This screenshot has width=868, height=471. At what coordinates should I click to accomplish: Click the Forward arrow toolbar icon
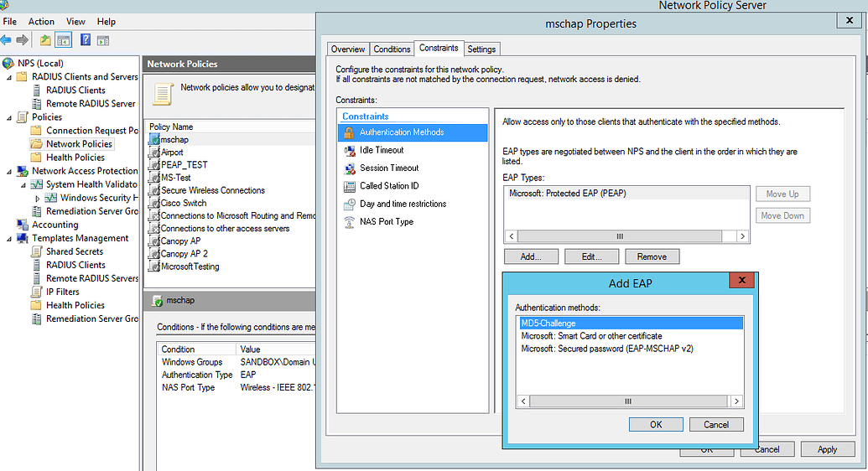click(x=22, y=40)
